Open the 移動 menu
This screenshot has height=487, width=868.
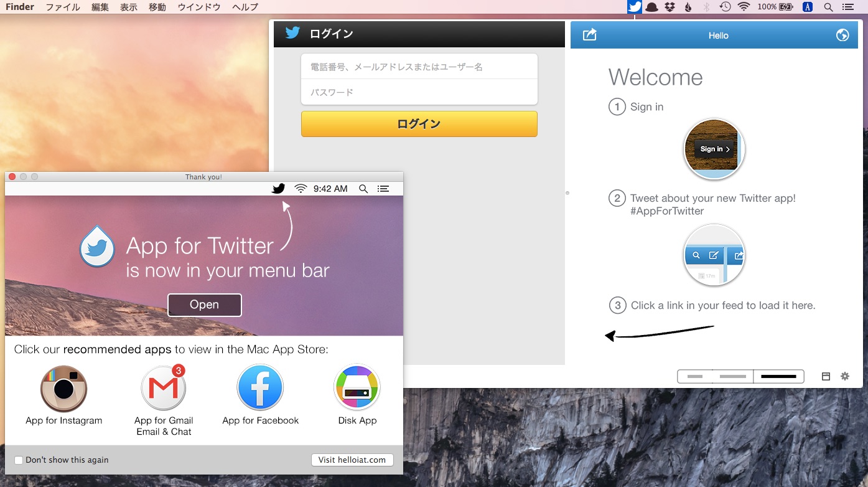(157, 7)
